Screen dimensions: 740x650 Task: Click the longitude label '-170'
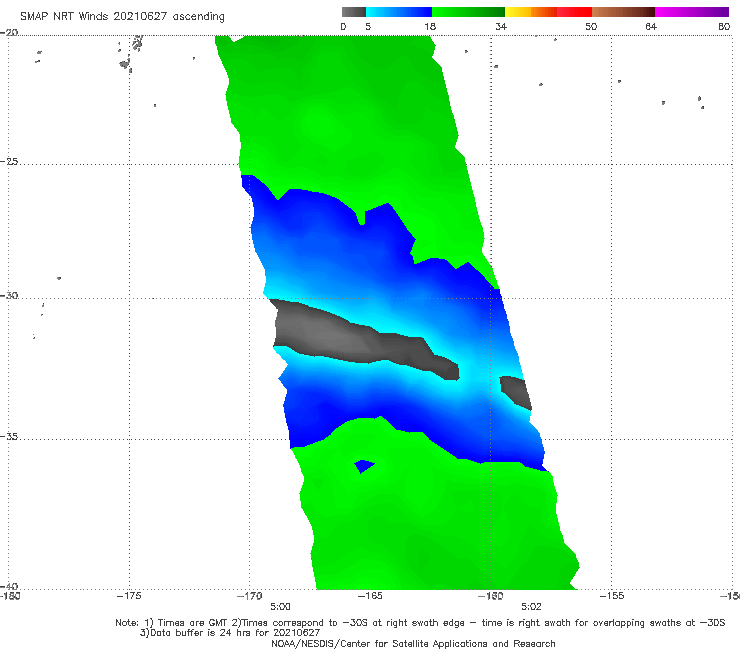click(250, 596)
